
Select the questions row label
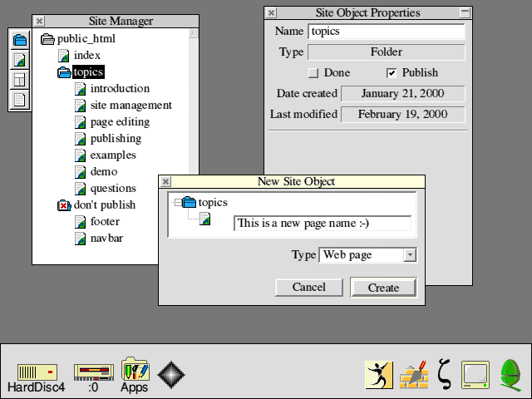(x=113, y=189)
